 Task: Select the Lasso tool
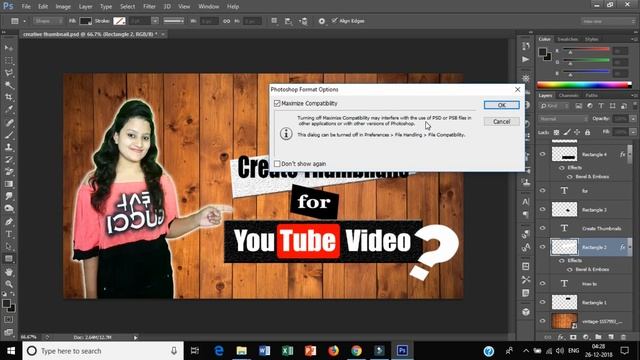(9, 73)
